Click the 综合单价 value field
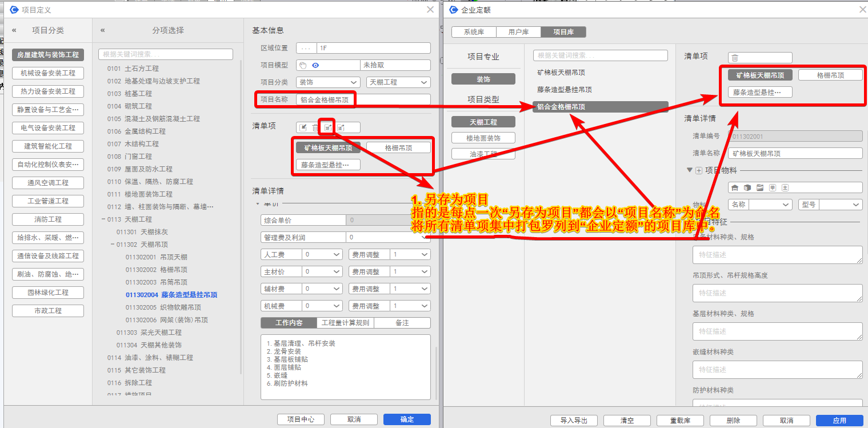The height and width of the screenshot is (428, 868). click(388, 220)
